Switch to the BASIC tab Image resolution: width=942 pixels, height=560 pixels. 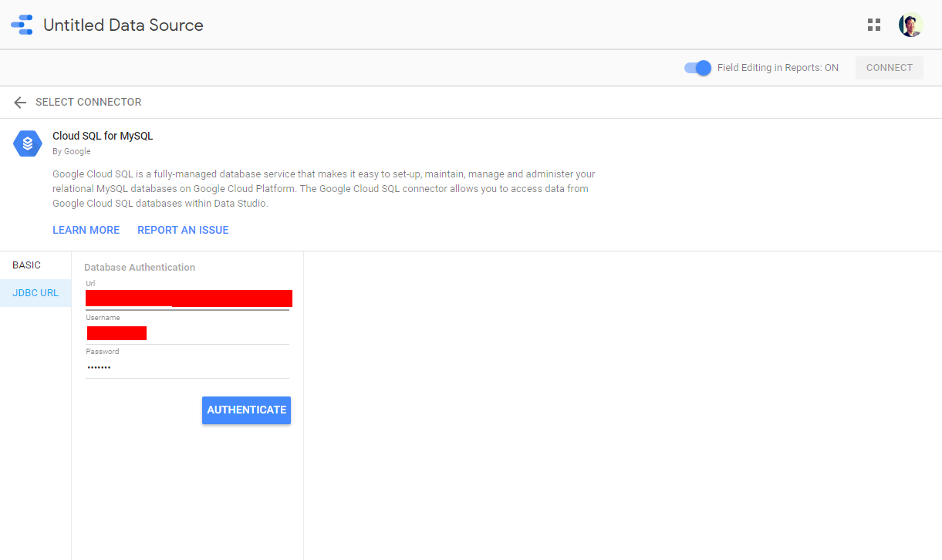tap(27, 265)
